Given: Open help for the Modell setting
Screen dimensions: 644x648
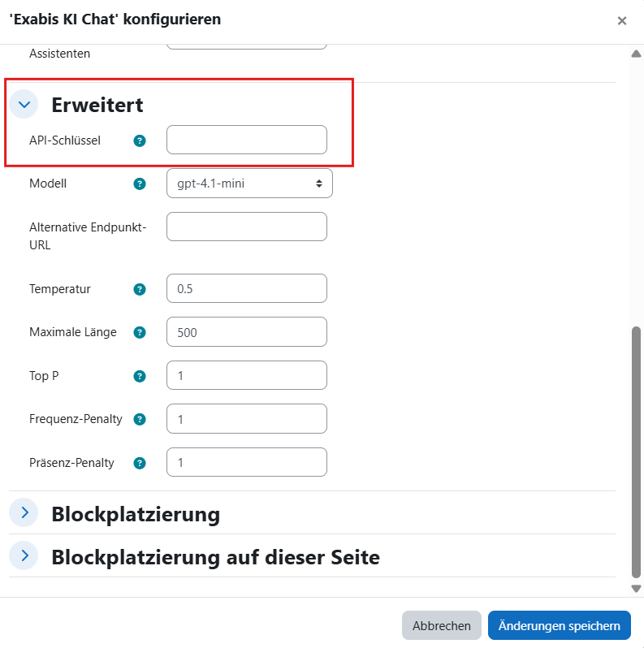Looking at the screenshot, I should coord(140,184).
